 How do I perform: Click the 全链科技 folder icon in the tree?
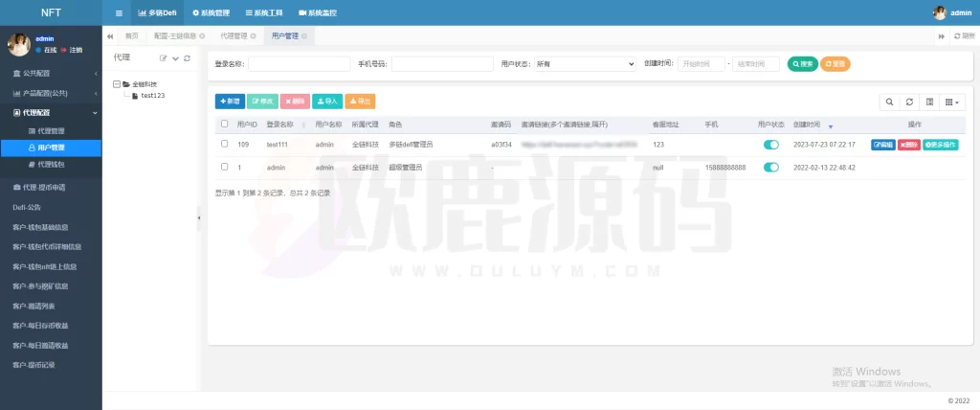click(x=126, y=84)
